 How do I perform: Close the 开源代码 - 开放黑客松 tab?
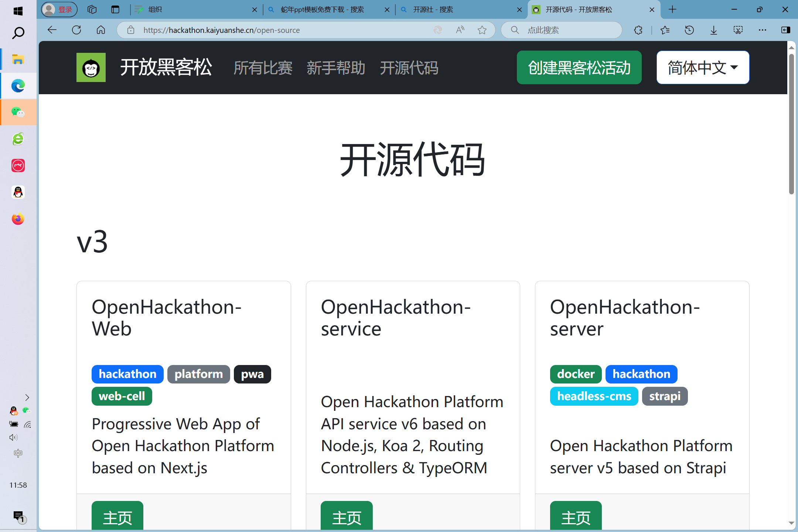tap(652, 10)
